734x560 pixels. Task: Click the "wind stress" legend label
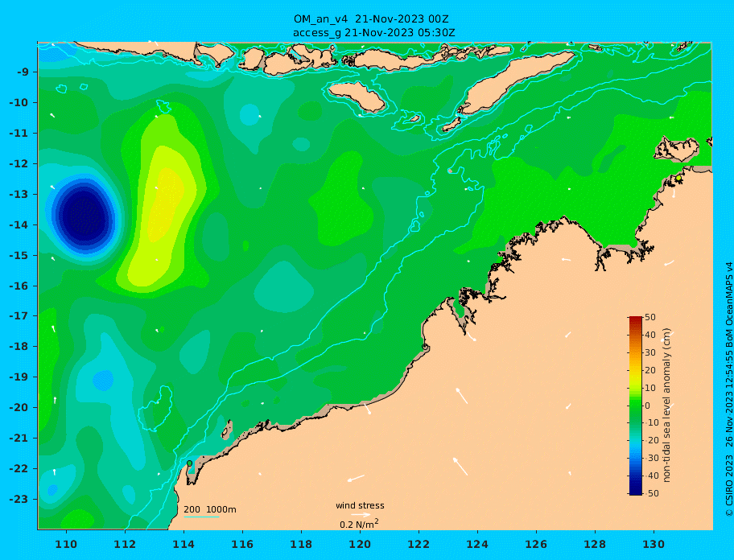(x=360, y=506)
